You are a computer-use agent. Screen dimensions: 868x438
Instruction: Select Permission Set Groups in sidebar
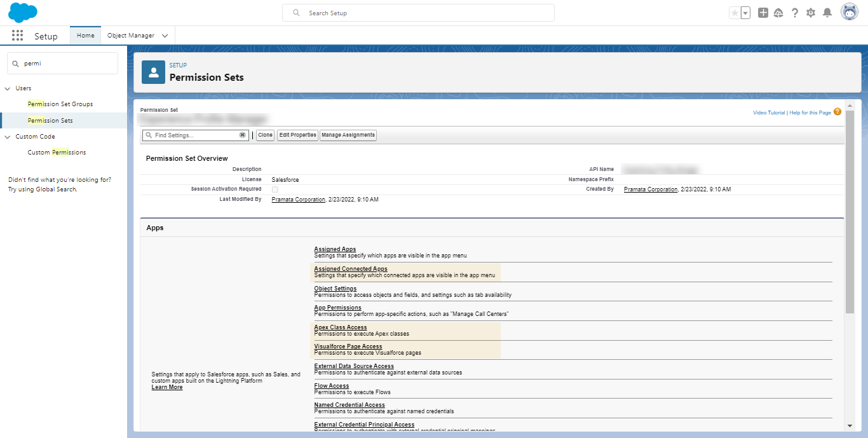click(60, 104)
